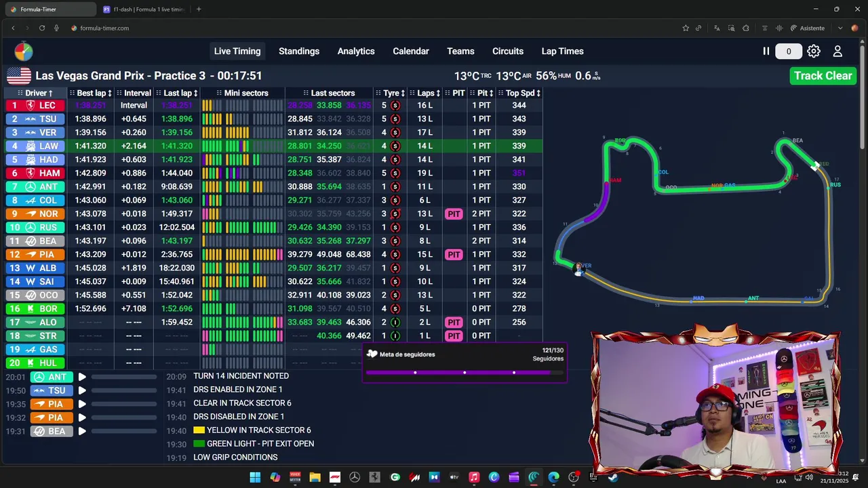
Task: Click the Red Bull logo on TSU's row
Action: pos(31,119)
